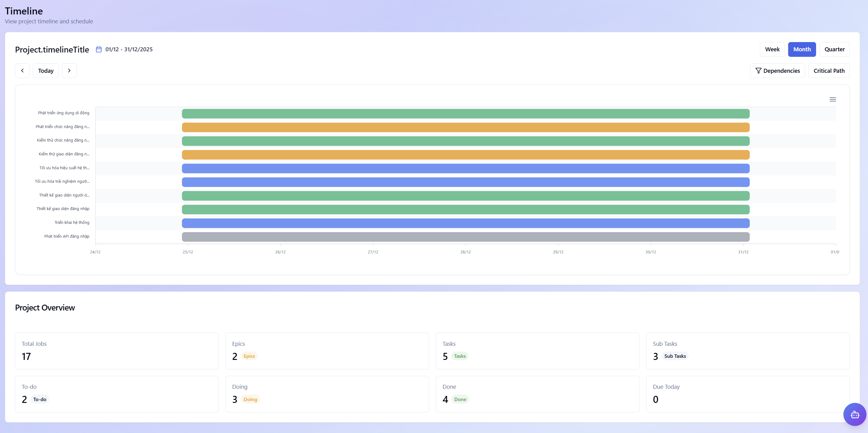Select the gray Phát triển API đăng nhập bar
Screen dimensions: 868x433
[x=465, y=237]
